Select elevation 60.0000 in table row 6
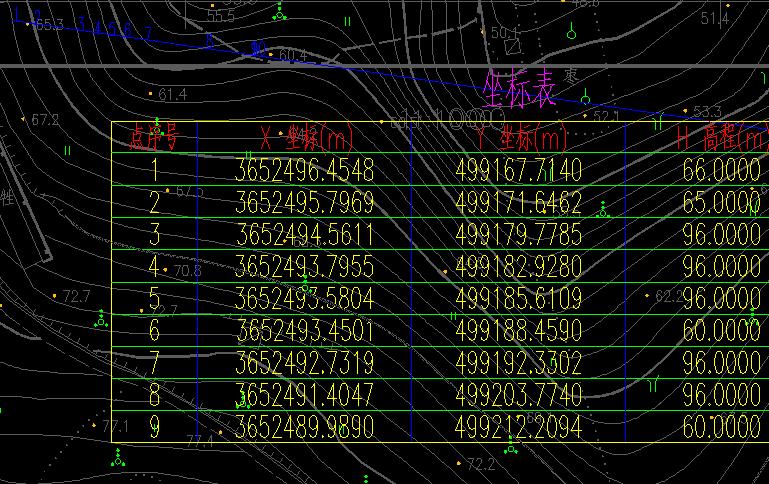Image resolution: width=769 pixels, height=484 pixels. coord(722,331)
